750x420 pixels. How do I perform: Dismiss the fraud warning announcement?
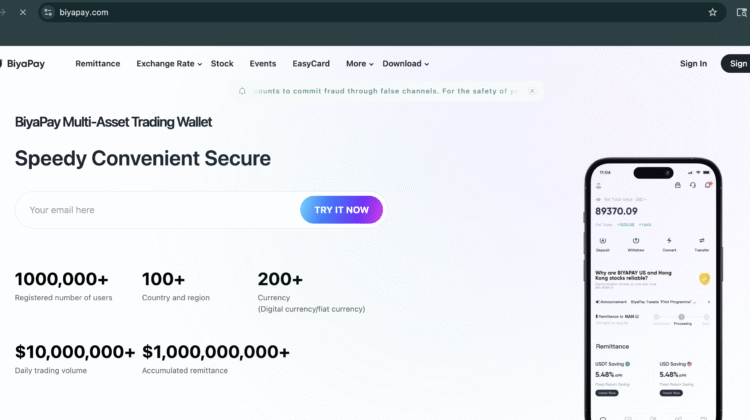532,91
